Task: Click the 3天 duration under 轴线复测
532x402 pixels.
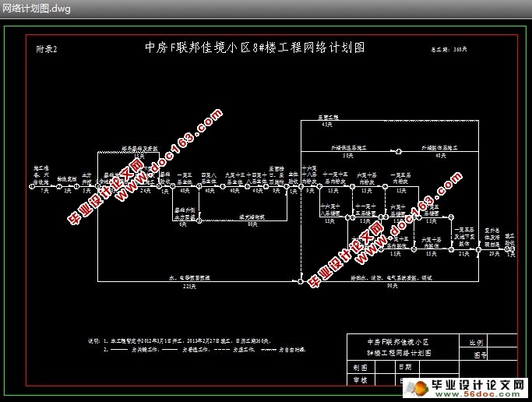Action: [x=68, y=191]
